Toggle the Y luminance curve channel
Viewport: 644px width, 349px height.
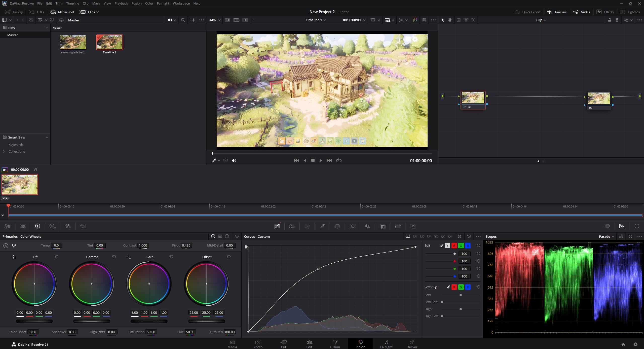447,246
